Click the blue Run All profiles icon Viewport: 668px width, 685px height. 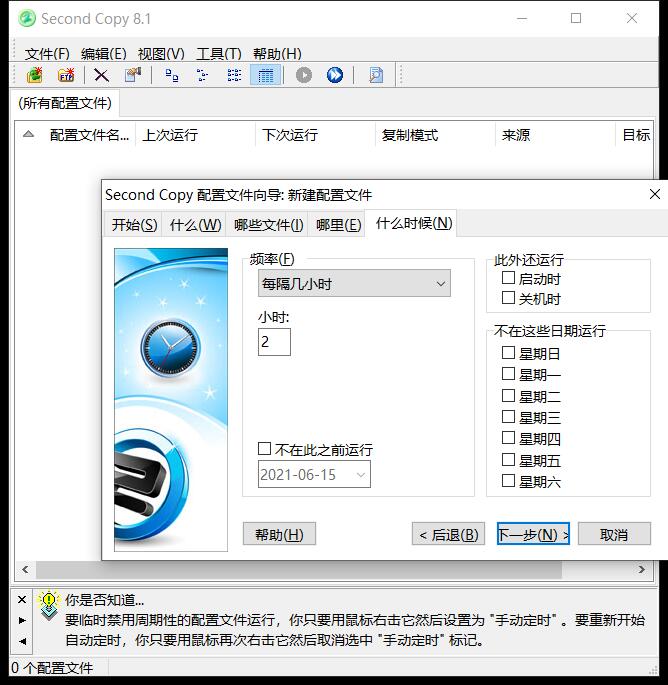tap(335, 75)
